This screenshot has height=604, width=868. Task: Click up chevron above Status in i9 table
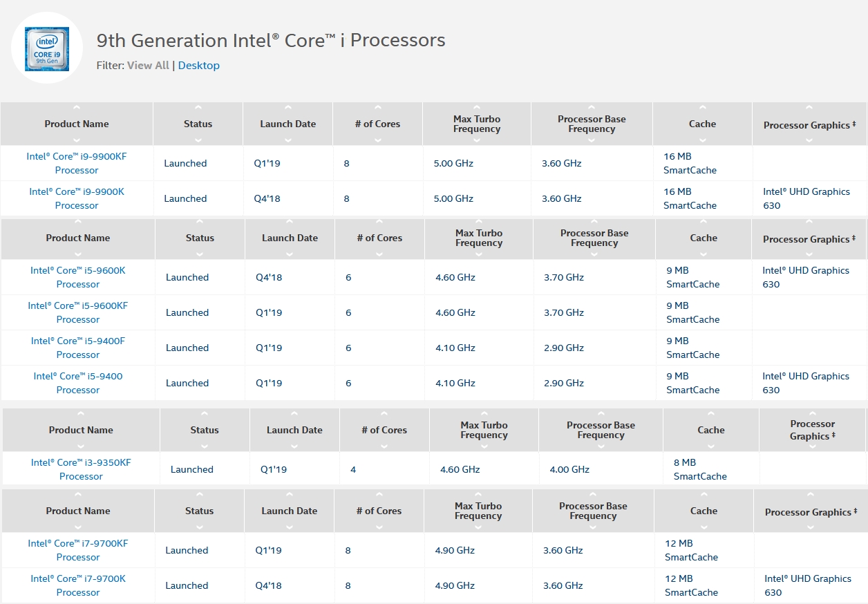(x=198, y=108)
